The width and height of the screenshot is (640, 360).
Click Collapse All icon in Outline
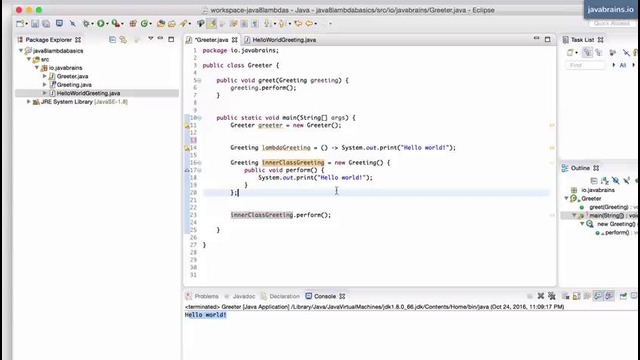[x=594, y=180]
